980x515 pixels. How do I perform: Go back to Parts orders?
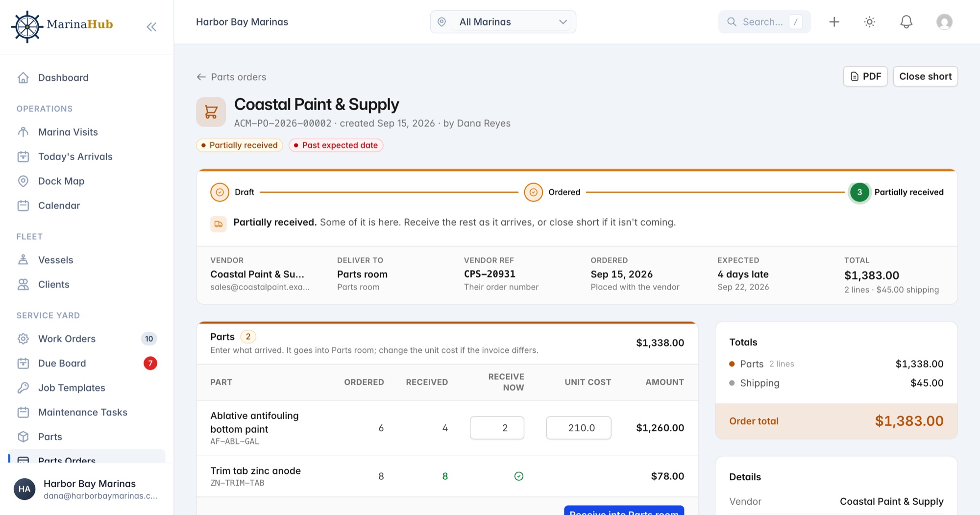[231, 77]
